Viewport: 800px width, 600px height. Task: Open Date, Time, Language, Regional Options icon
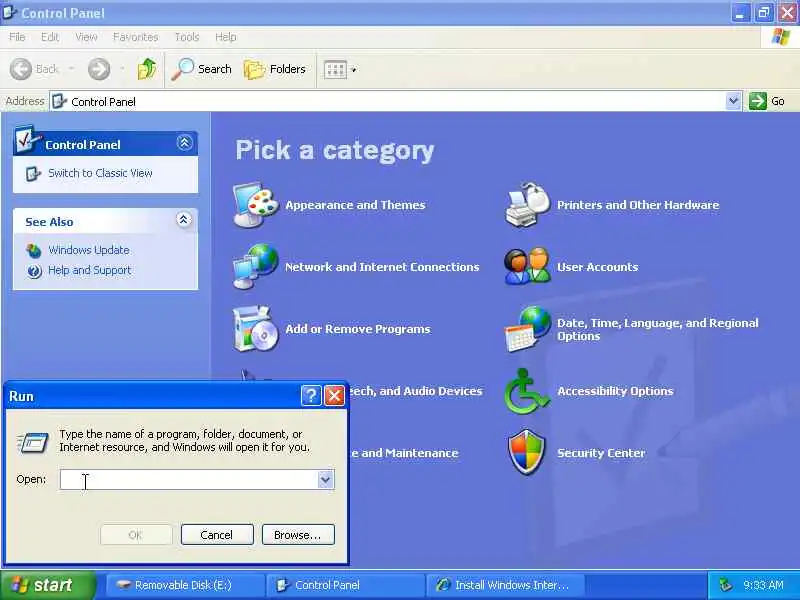pyautogui.click(x=528, y=329)
